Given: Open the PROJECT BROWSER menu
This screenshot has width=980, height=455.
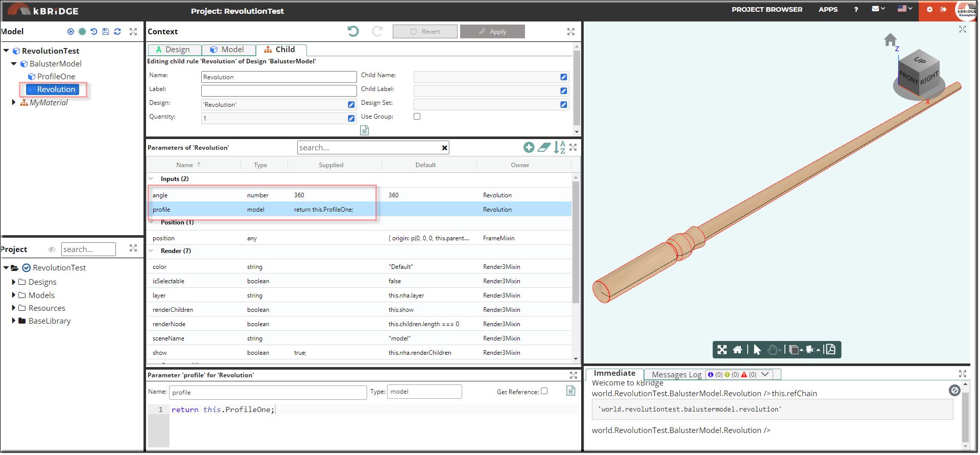Looking at the screenshot, I should click(767, 9).
